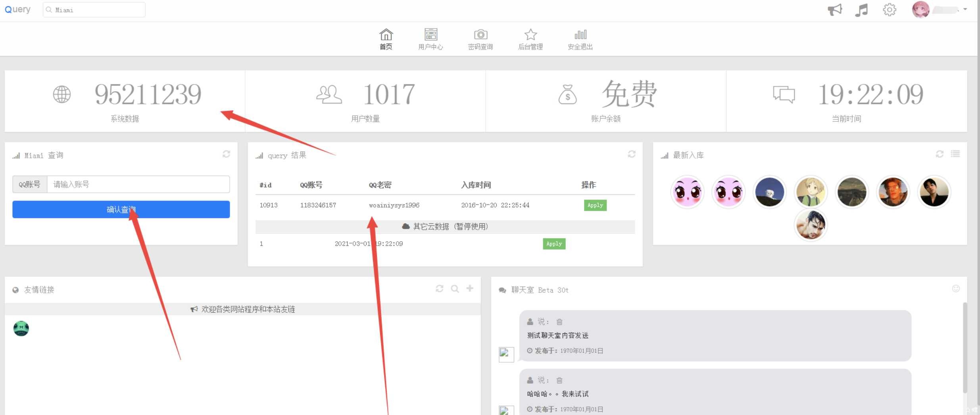Screen dimensions: 980x415
Task: Open the 用户中心 tab
Action: click(x=430, y=39)
